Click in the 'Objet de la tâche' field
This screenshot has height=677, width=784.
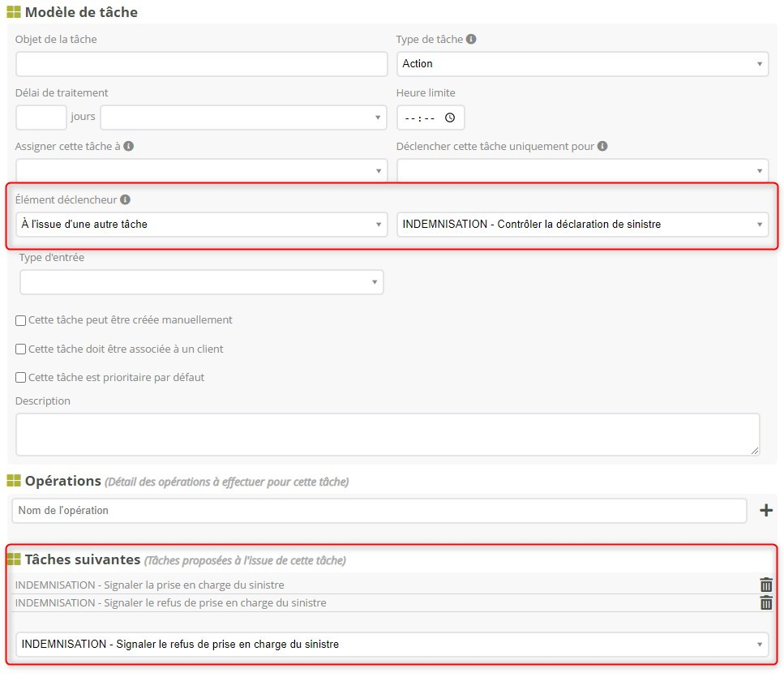(201, 64)
